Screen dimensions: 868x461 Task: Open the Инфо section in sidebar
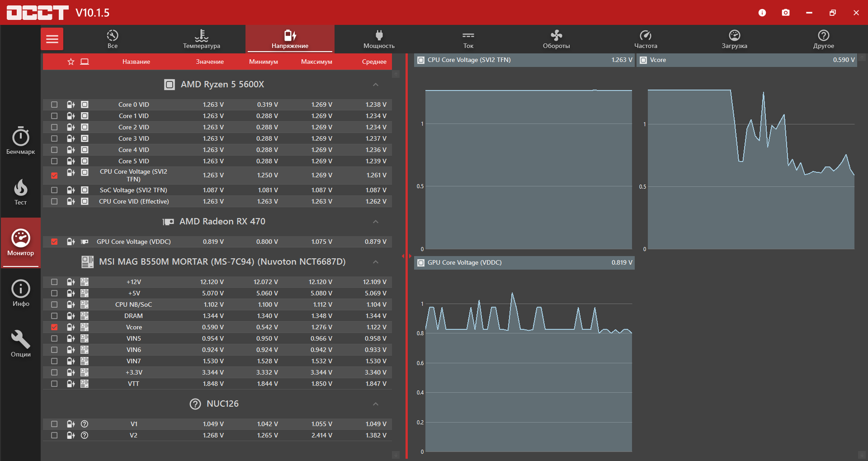pyautogui.click(x=20, y=293)
